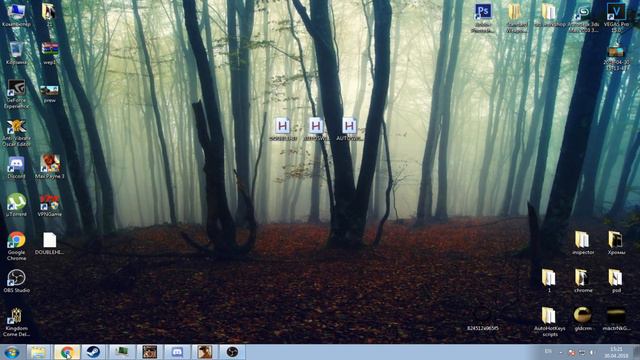
Task: Click the Show desktop strip at the taskbar end
Action: click(x=636, y=352)
